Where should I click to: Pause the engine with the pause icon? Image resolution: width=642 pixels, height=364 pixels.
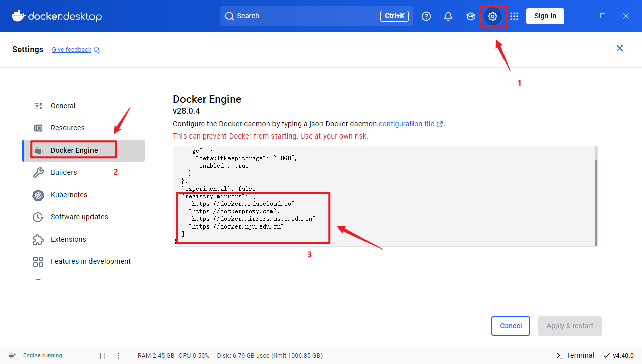[102, 356]
